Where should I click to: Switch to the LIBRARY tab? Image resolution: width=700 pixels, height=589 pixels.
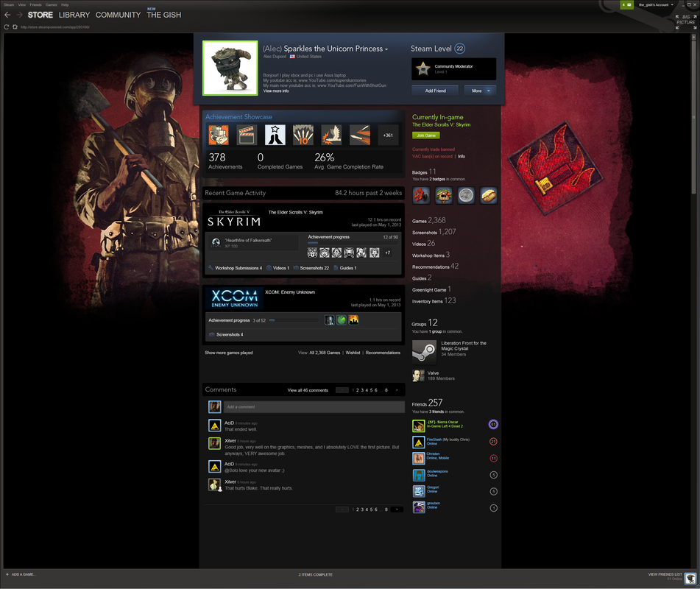74,15
